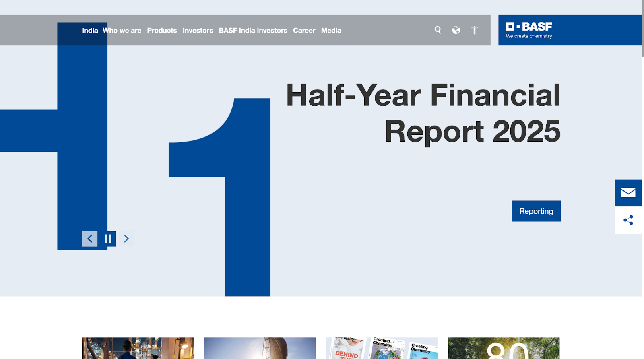644x359 pixels.
Task: Open the Who we are menu
Action: pos(122,31)
